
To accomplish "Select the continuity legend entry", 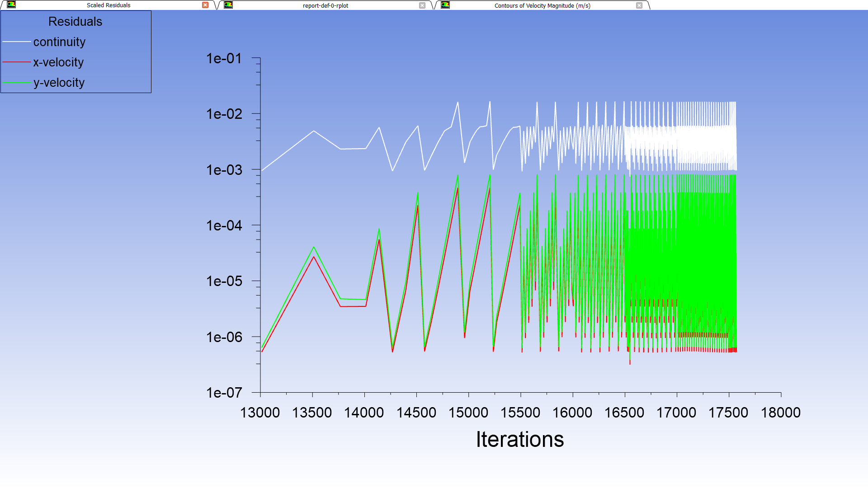I will [59, 42].
